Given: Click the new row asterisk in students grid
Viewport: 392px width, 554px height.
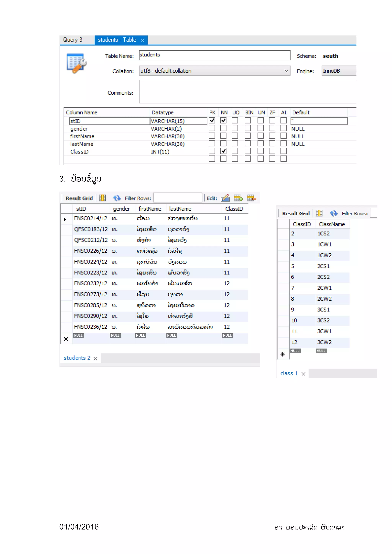Looking at the screenshot, I should [x=66, y=339].
